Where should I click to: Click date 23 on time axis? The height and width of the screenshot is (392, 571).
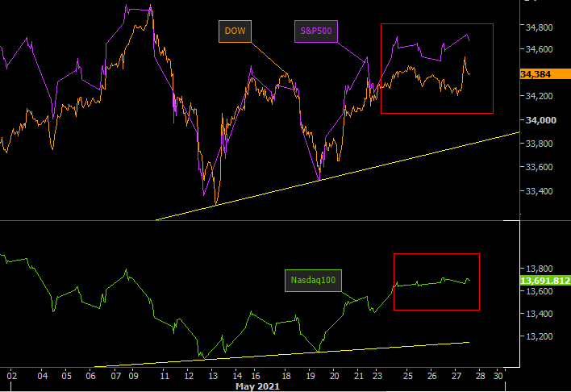(377, 376)
